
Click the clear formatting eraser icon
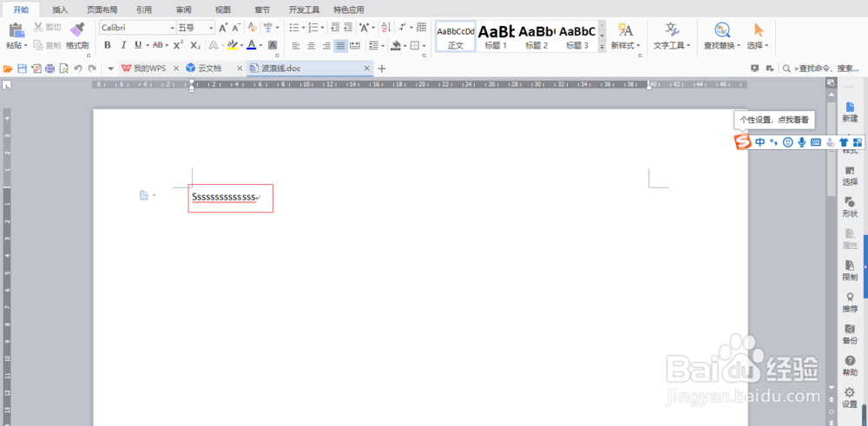pos(253,27)
